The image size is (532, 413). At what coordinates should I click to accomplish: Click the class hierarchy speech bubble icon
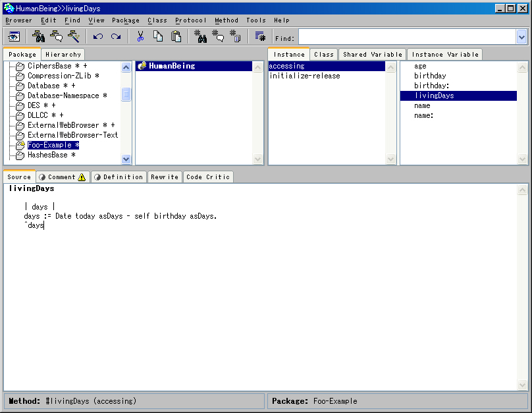[57, 36]
